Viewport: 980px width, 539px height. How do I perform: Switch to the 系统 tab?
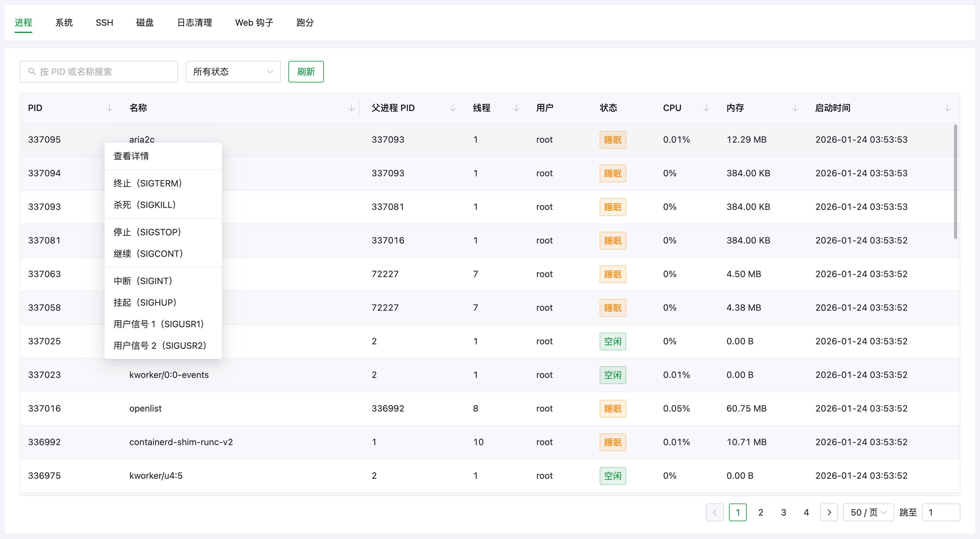pos(63,23)
